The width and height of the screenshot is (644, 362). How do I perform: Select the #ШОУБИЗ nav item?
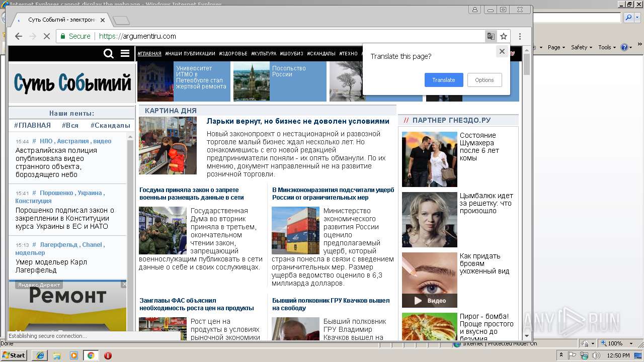(292, 54)
